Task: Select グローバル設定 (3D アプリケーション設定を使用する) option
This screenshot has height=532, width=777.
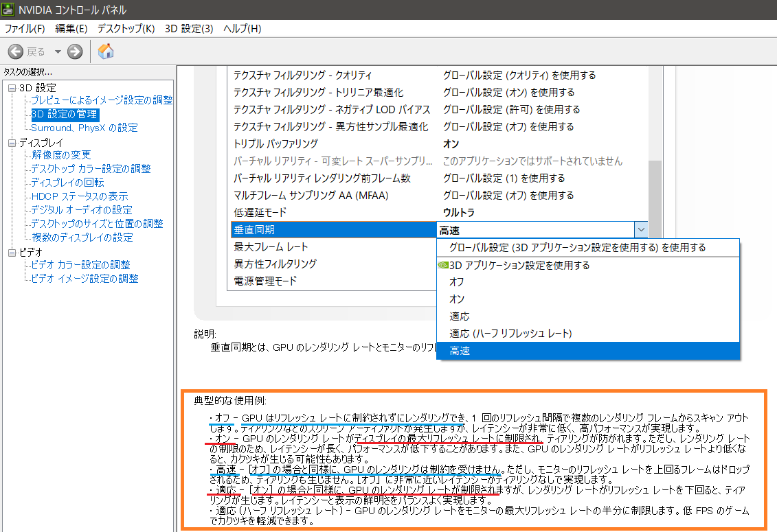Action: pyautogui.click(x=587, y=248)
